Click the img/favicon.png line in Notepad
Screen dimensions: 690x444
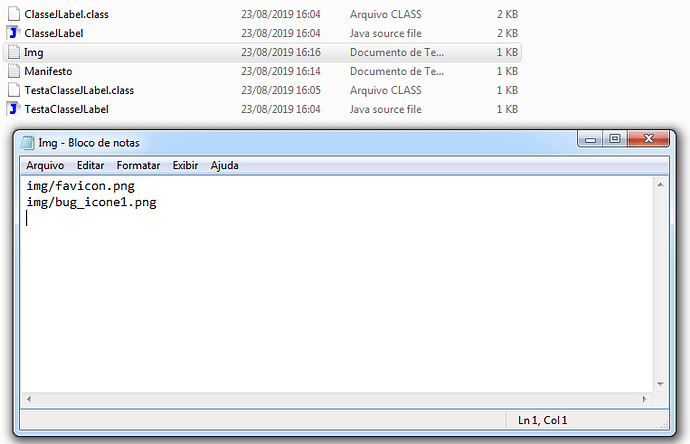pos(81,186)
